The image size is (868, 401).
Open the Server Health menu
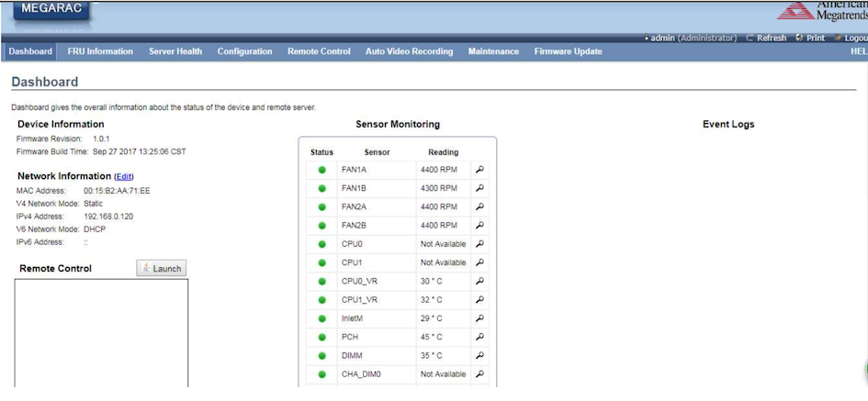click(x=175, y=51)
